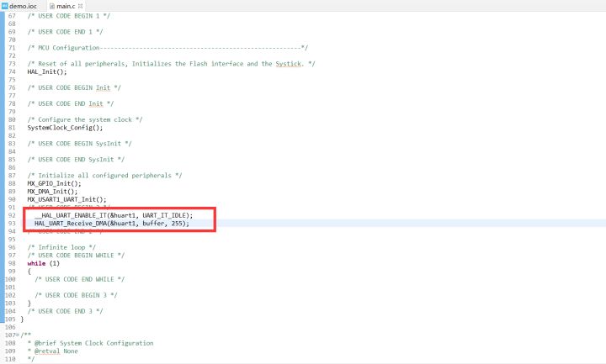Click the Configure the system clock comment
Screen dimensions: 606x364
[85, 119]
